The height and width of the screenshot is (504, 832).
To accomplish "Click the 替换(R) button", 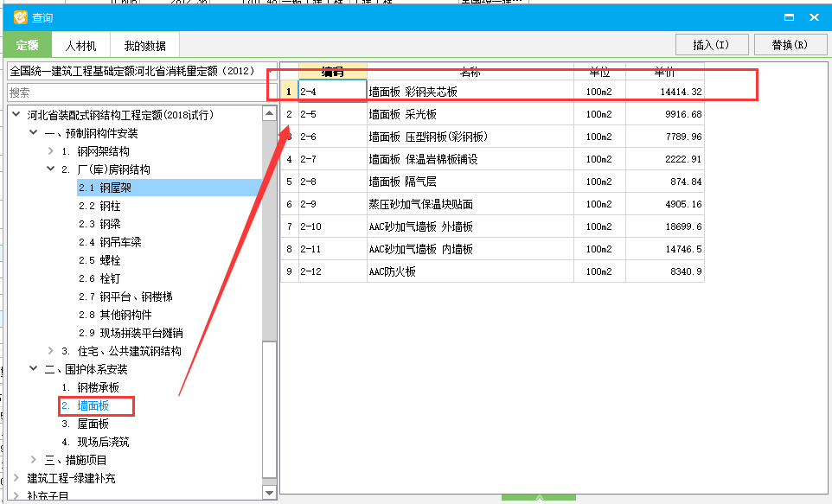I will point(790,45).
